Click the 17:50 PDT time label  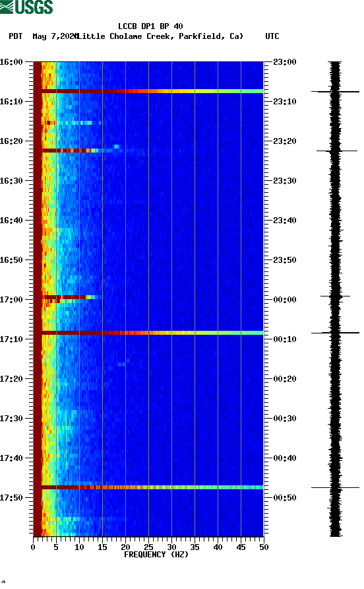(11, 498)
